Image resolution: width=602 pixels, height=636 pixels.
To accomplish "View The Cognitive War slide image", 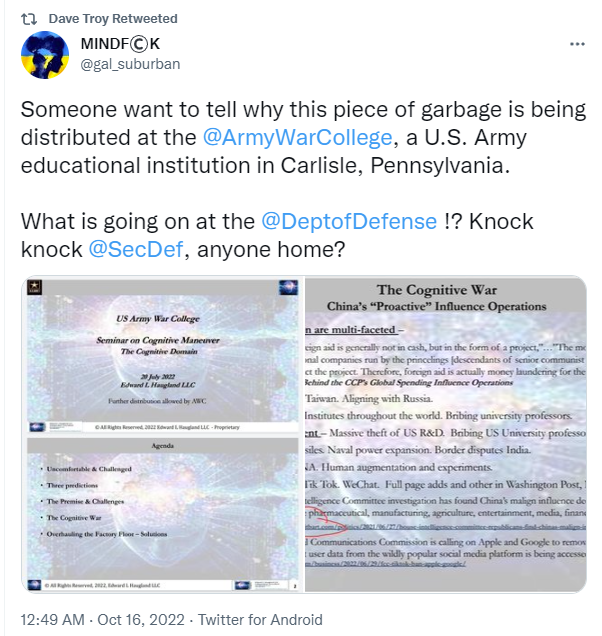I will (x=445, y=434).
